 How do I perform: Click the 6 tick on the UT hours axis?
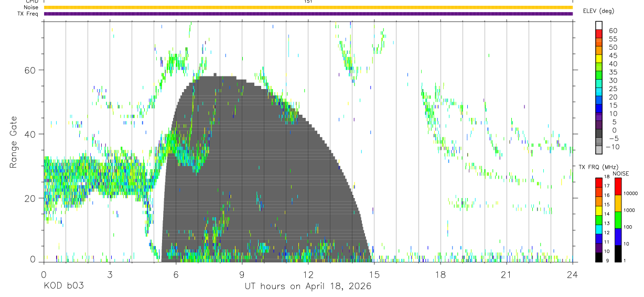pos(176,274)
